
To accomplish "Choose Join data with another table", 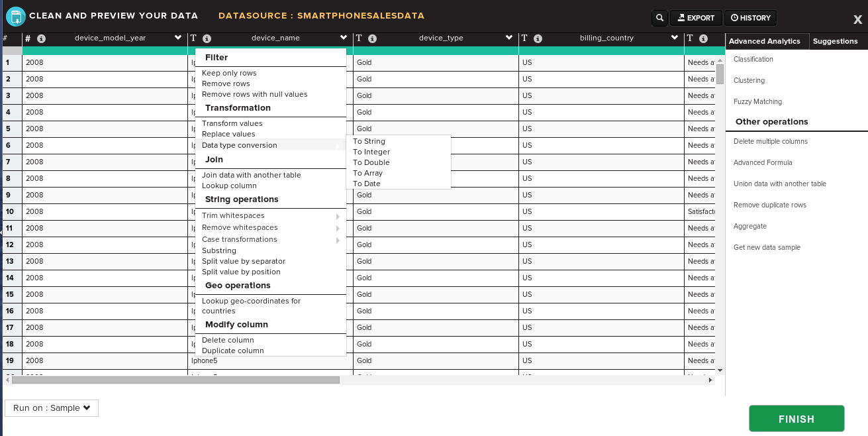I will (x=251, y=175).
